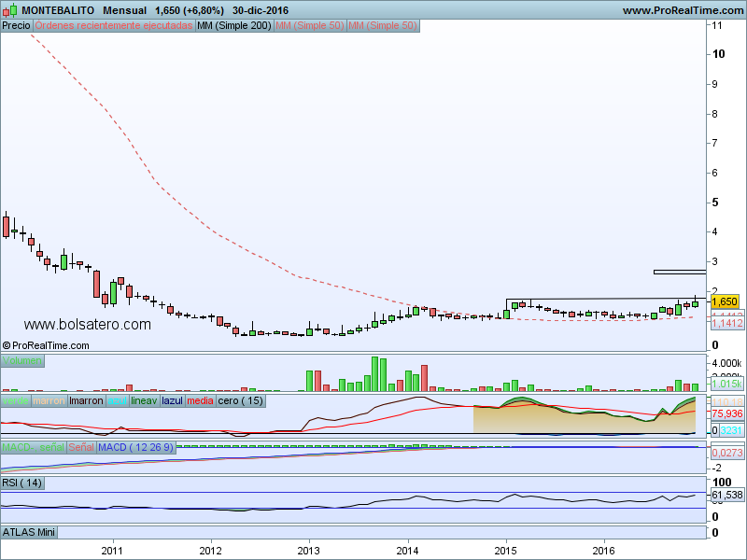Viewport: 747px width, 560px height.
Task: Click the 1.015k volume value tag
Action: coord(727,384)
